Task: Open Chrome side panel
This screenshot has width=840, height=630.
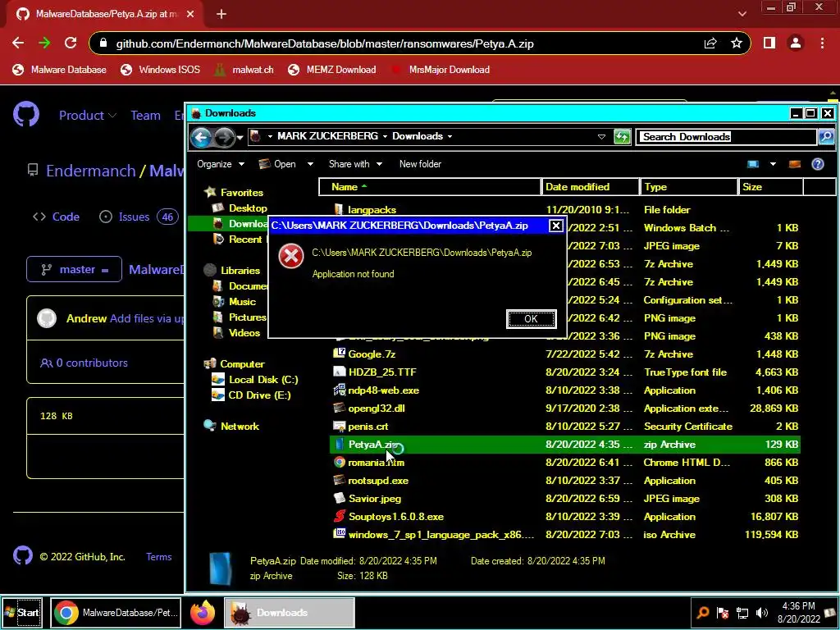Action: [769, 43]
